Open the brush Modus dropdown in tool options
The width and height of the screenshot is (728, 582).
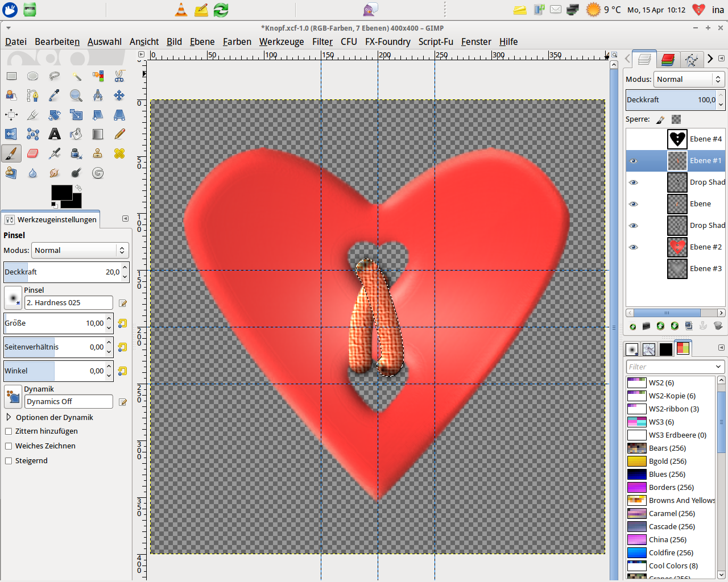point(80,251)
